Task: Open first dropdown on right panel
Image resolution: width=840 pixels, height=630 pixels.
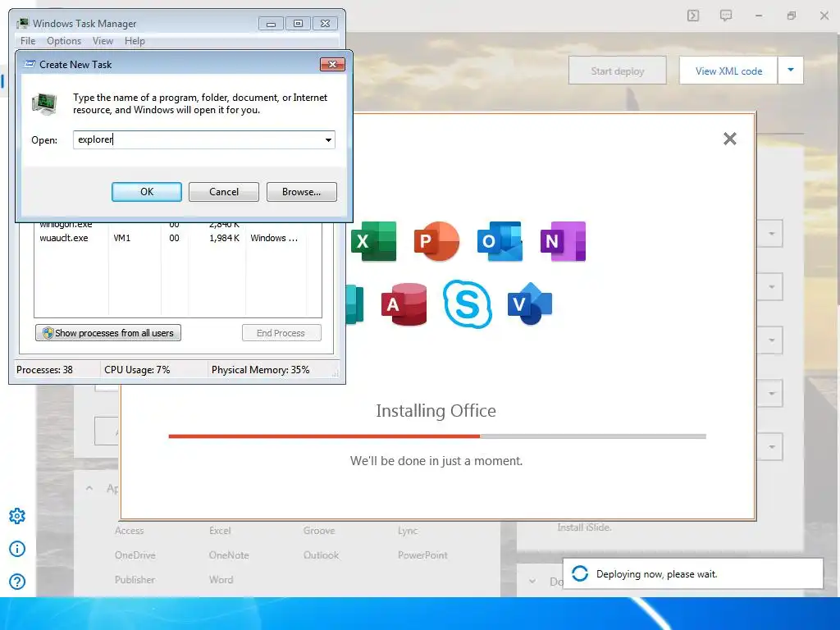Action: pos(771,234)
